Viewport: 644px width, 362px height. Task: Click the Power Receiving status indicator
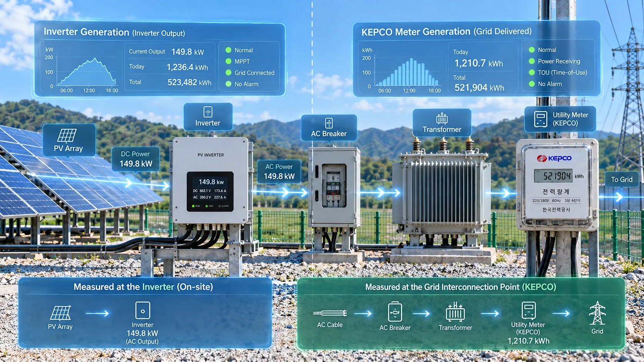[x=555, y=61]
